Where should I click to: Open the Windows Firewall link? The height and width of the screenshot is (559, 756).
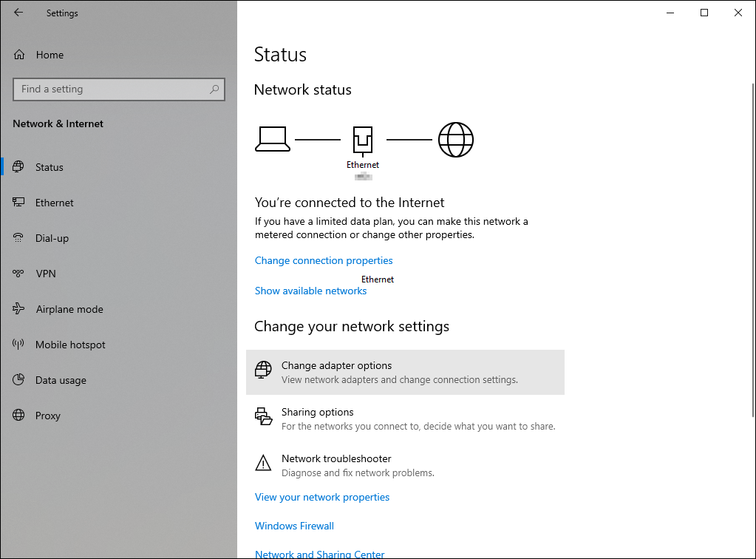tap(294, 526)
